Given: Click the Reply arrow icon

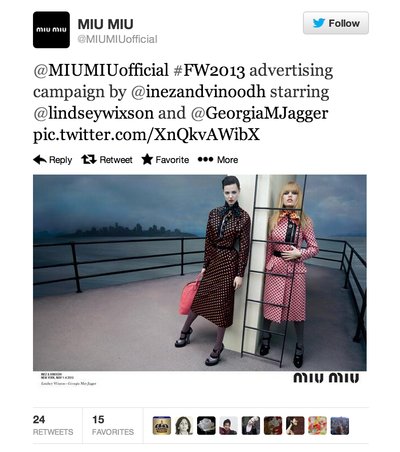Looking at the screenshot, I should [x=40, y=160].
